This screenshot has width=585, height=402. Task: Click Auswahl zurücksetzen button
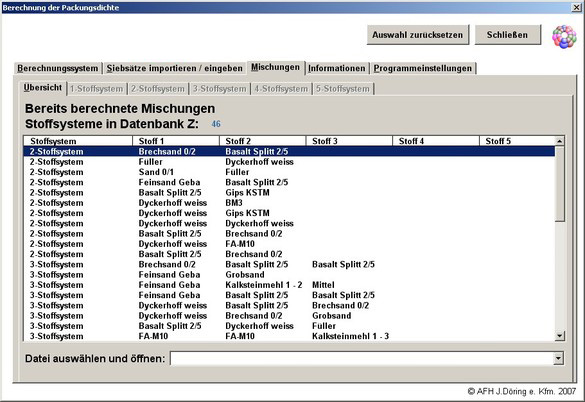point(417,35)
